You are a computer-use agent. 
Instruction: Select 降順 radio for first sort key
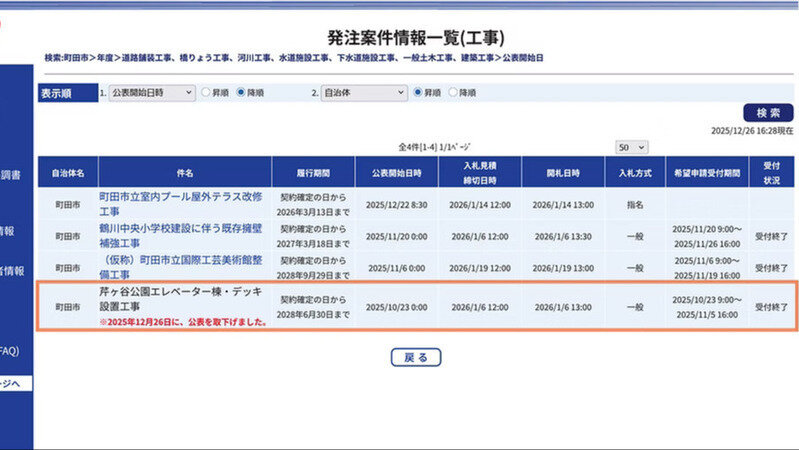click(241, 92)
